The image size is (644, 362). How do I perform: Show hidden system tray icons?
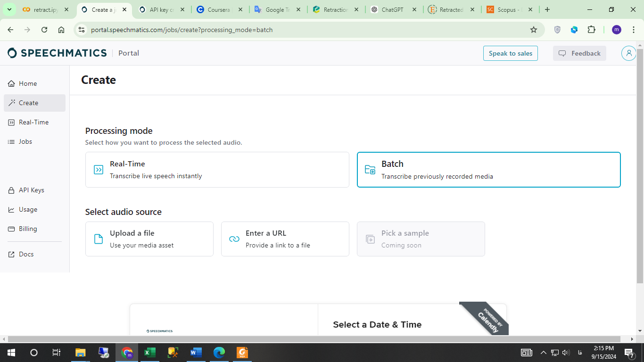coord(543,353)
